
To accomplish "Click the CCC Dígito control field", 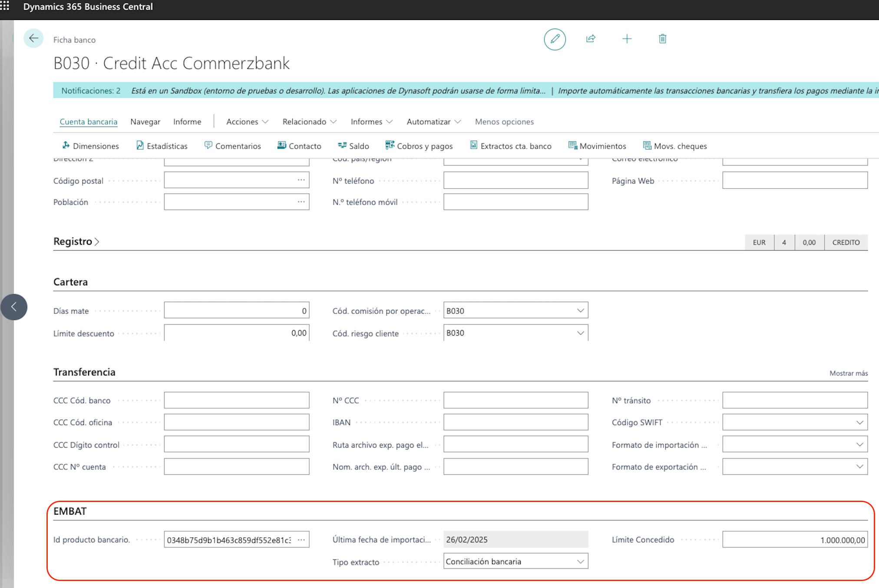I will tap(237, 444).
